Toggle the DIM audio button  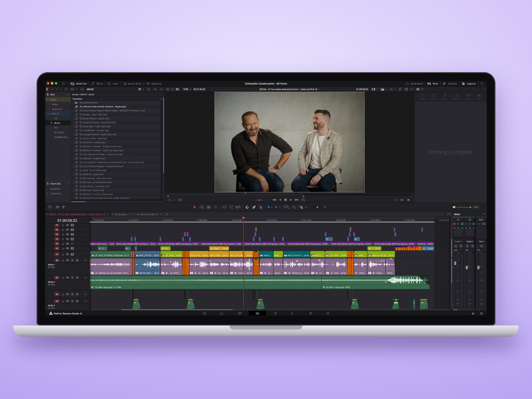(x=476, y=207)
